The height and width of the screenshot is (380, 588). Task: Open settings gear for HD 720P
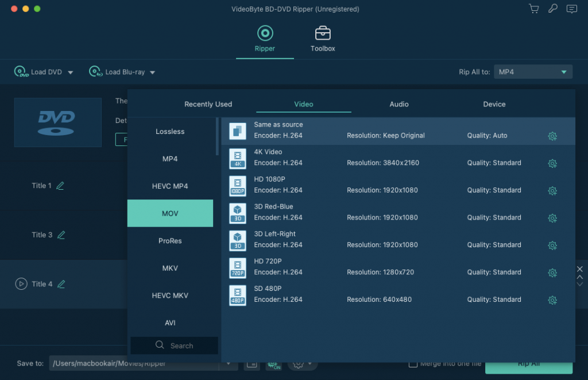pyautogui.click(x=552, y=273)
